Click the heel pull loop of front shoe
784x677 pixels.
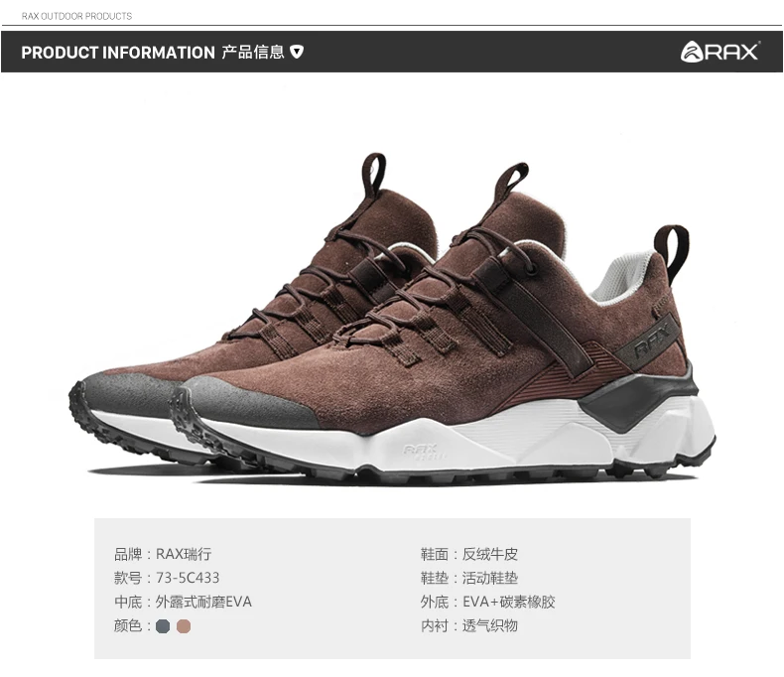(x=673, y=252)
